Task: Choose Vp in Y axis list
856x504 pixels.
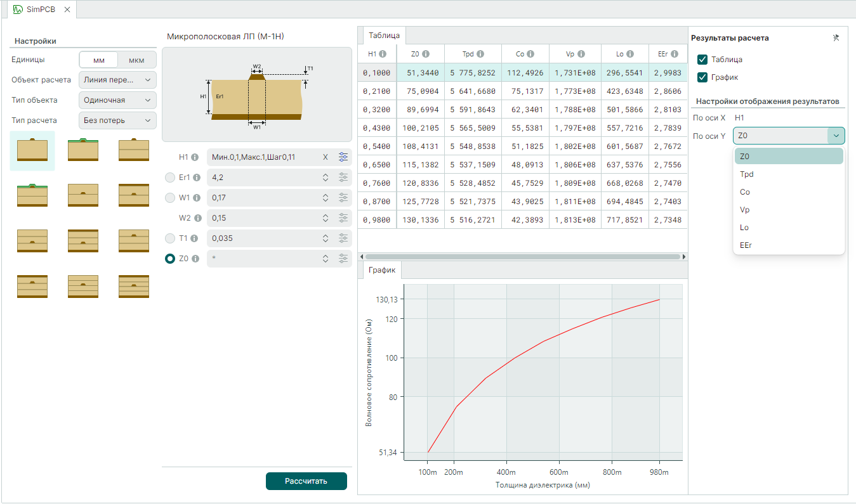Action: click(x=789, y=209)
